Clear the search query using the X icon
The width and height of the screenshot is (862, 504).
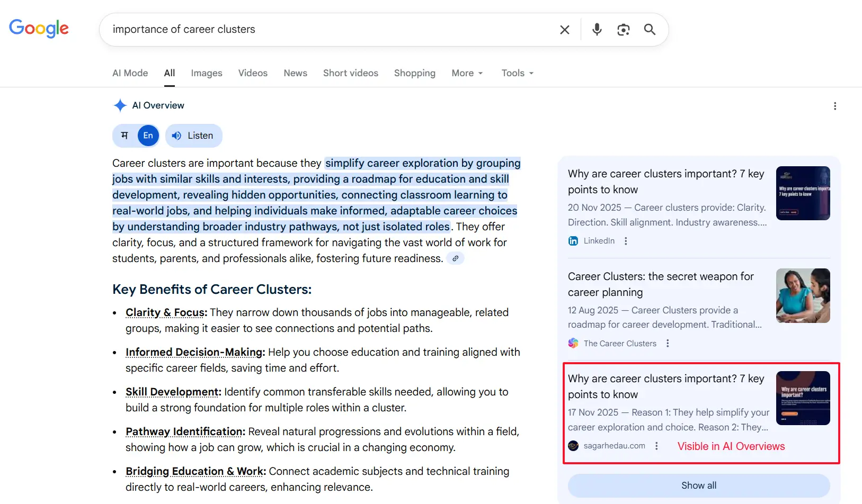(564, 30)
